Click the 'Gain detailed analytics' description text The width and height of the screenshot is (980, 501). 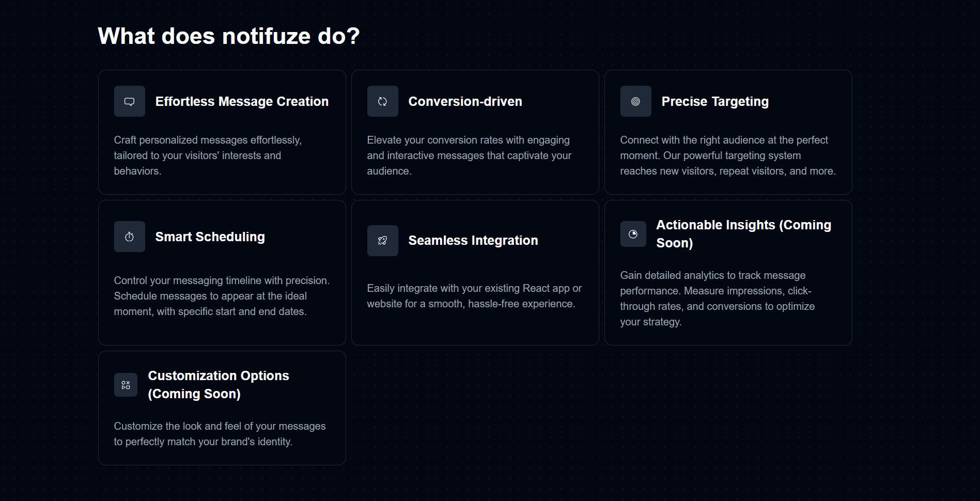click(x=718, y=299)
